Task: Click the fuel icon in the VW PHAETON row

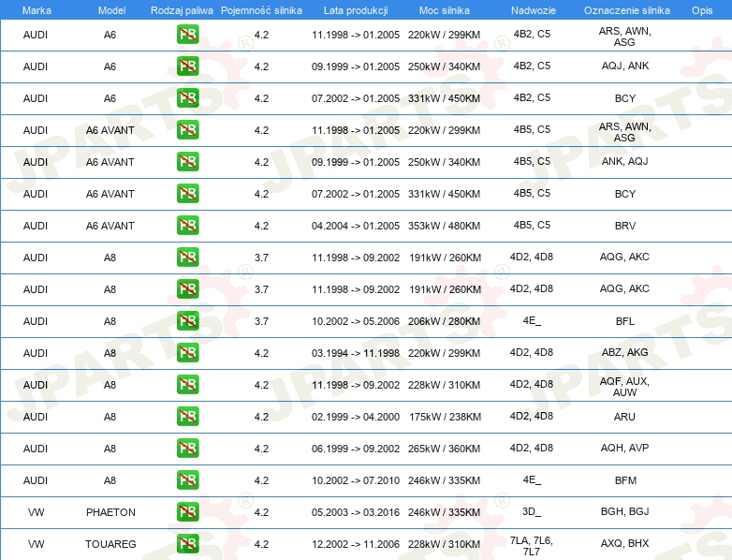Action: [187, 512]
